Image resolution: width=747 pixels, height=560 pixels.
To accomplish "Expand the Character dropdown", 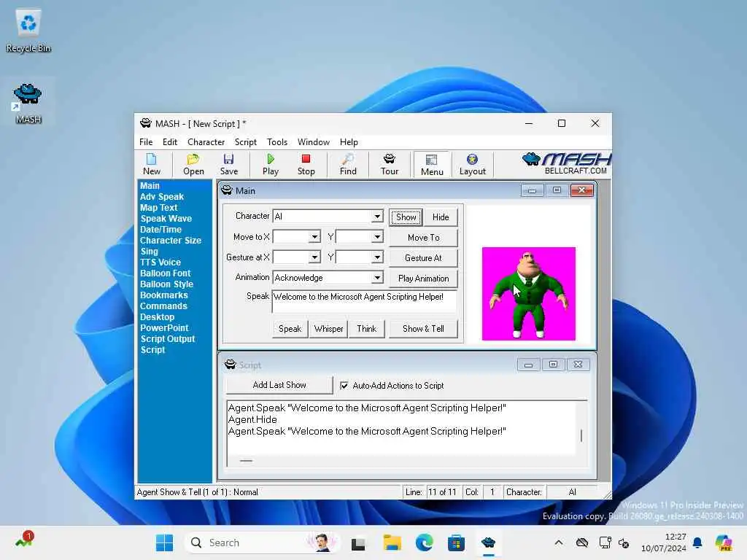I will coord(377,216).
